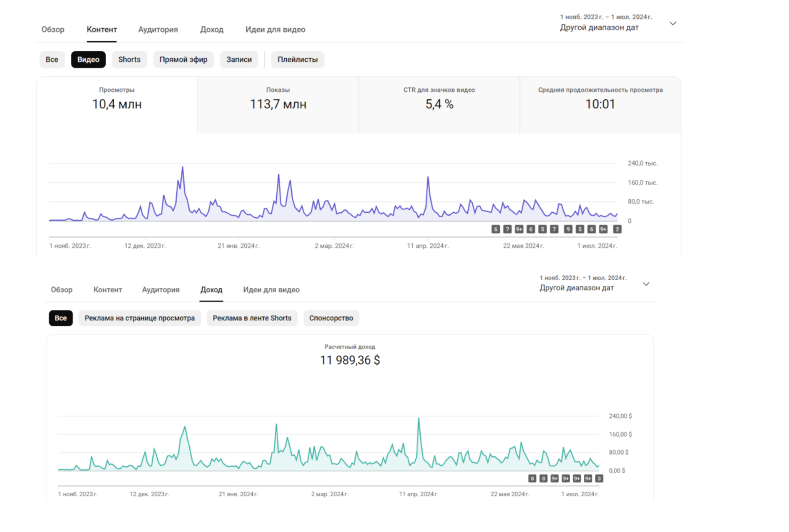This screenshot has height=532, width=789.
Task: Select the Все chip next to Видео
Action: 52,60
